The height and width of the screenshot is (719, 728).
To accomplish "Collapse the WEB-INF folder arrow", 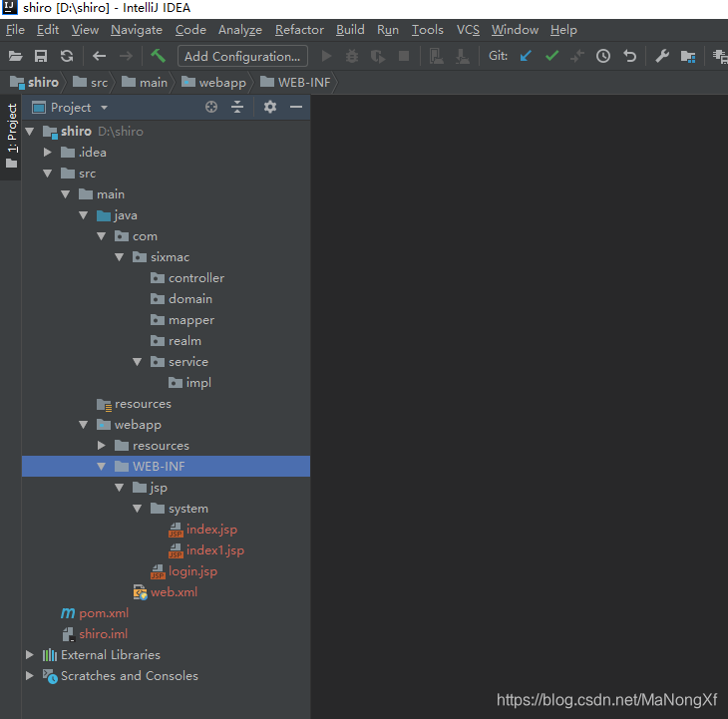I will pos(101,467).
